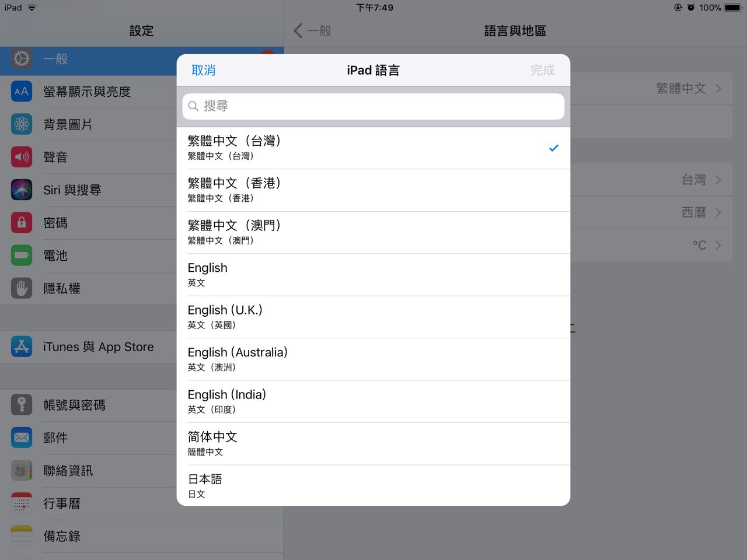
Task: Tap the iPad 語言 dialog title
Action: tap(373, 70)
